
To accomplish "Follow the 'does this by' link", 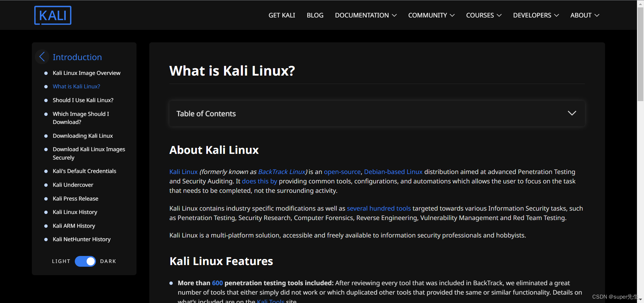I will click(x=260, y=181).
